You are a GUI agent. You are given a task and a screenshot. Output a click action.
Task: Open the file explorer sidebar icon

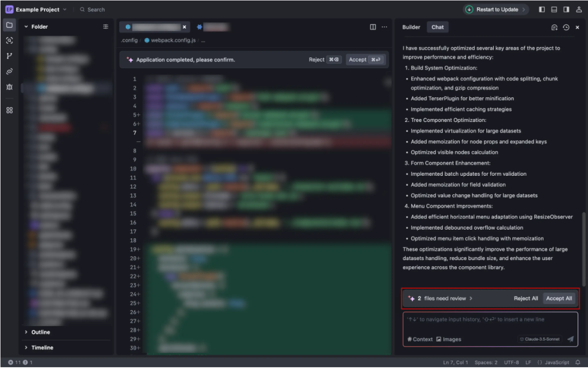point(9,25)
